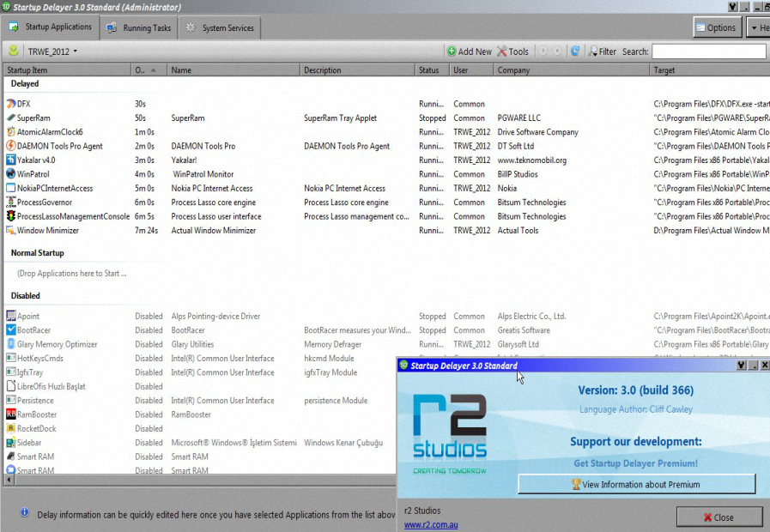Click the Description column header
This screenshot has height=532, width=770.
(x=357, y=70)
